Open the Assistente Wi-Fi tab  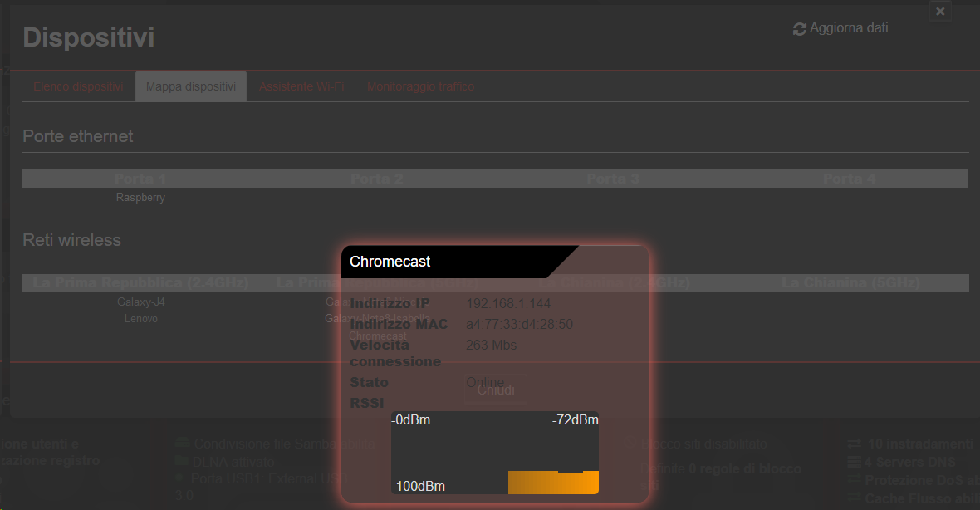tap(302, 86)
